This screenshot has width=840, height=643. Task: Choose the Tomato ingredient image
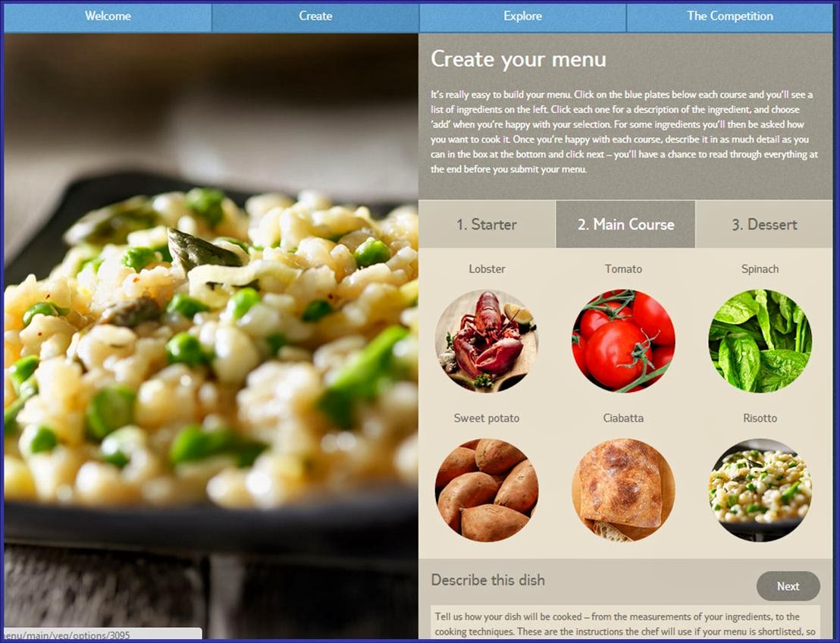click(x=623, y=340)
